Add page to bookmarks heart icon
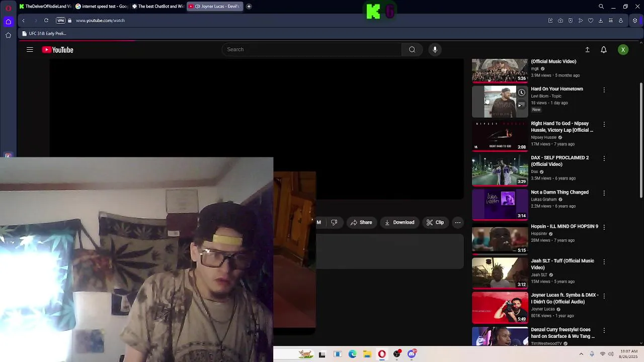Viewport: 644px width, 362px height. pyautogui.click(x=591, y=21)
